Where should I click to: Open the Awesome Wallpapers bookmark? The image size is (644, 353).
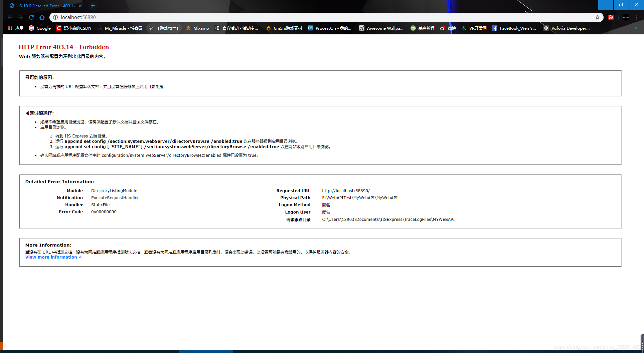[x=381, y=28]
